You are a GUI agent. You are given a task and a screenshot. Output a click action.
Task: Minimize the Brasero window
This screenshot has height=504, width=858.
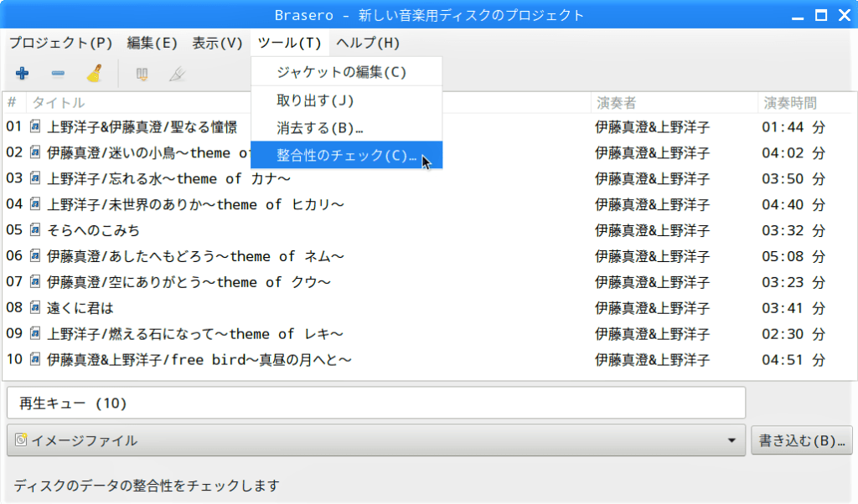click(x=798, y=17)
